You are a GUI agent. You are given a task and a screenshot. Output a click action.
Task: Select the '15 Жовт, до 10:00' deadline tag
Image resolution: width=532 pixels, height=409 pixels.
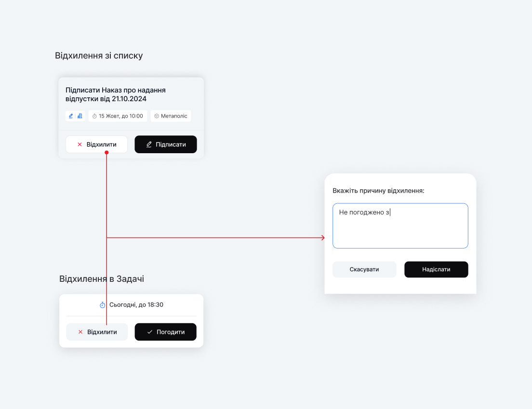tap(118, 116)
